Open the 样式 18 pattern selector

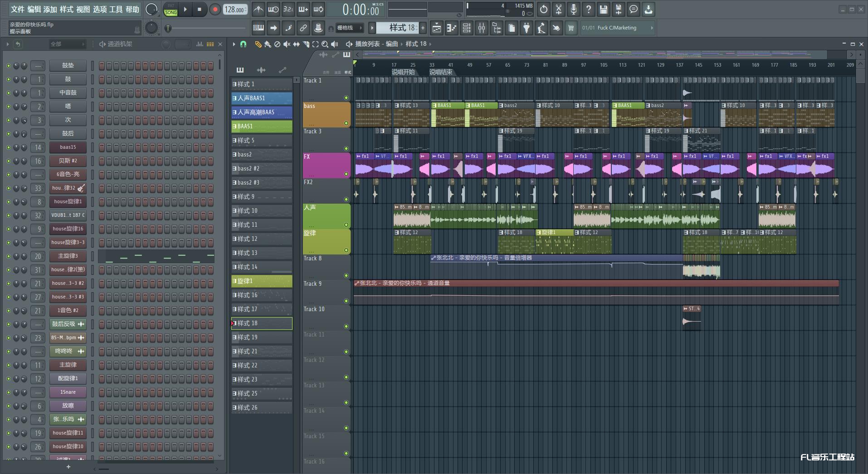tap(398, 28)
